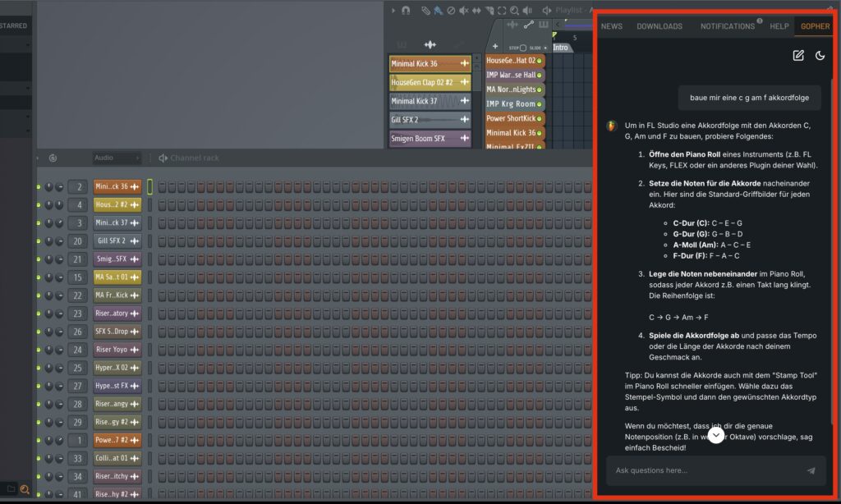Open the Playlist menu arrow next to the magnet icon
Screen dimensions: 841x504
pyautogui.click(x=393, y=10)
